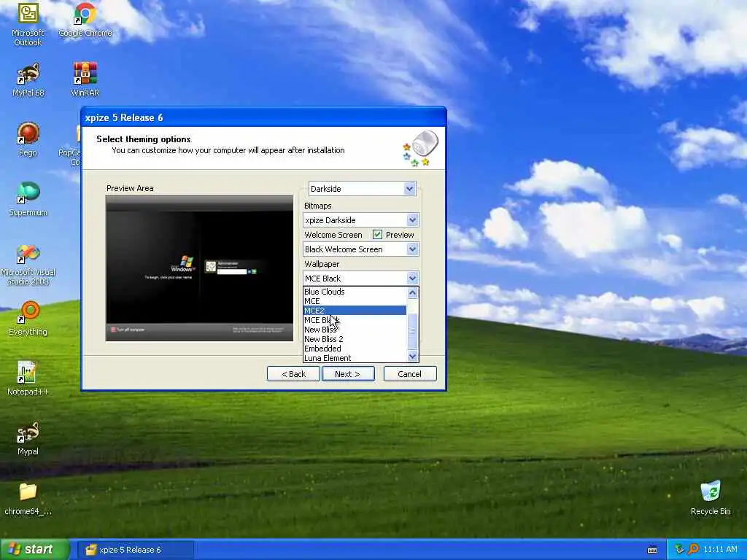Cancel the xpize installer
This screenshot has width=747, height=560.
pyautogui.click(x=410, y=374)
